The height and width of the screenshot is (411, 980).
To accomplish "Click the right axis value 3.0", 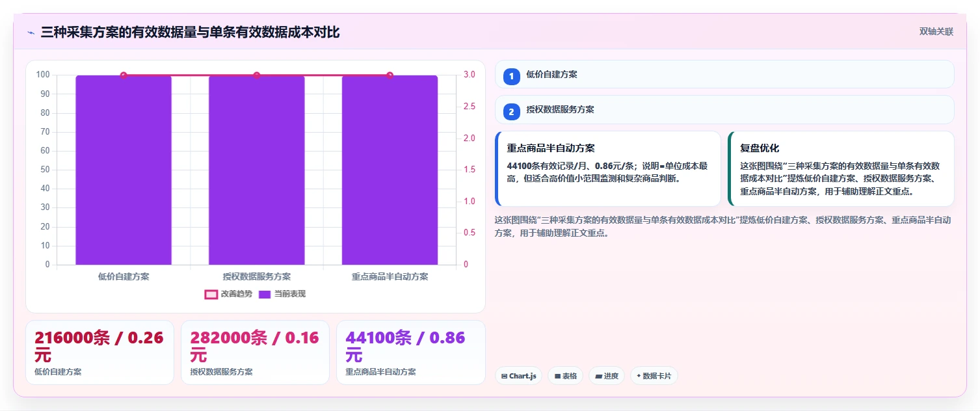I will coord(470,75).
